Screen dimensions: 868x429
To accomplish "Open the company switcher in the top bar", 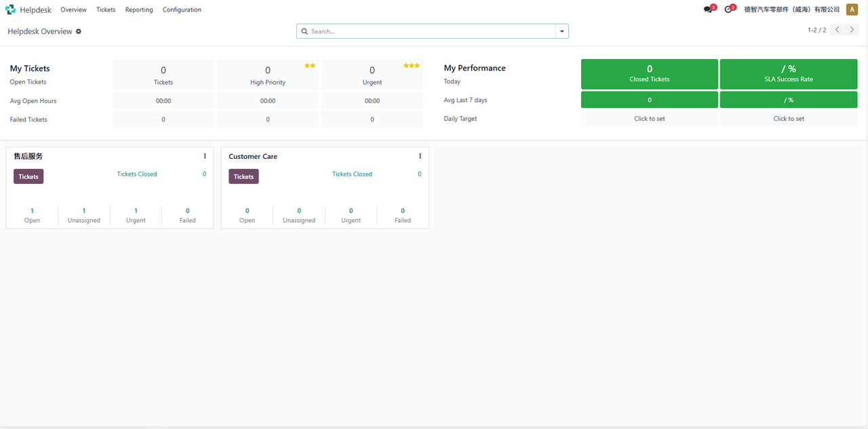I will 791,10.
